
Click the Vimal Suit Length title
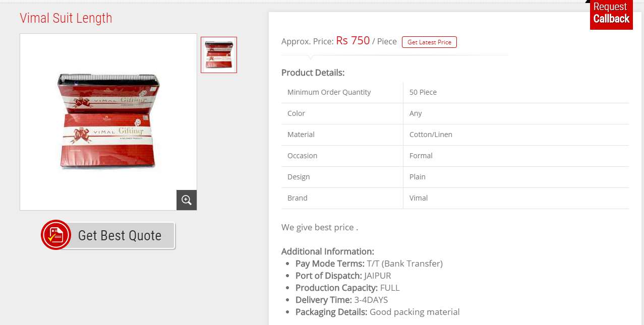coord(66,18)
